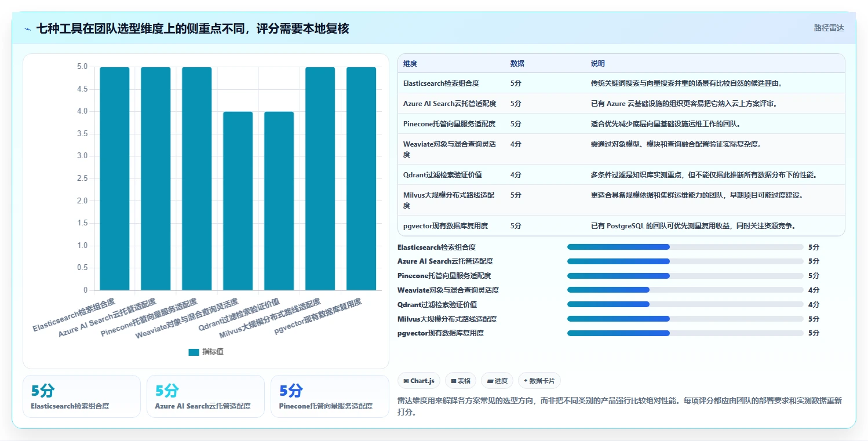
Task: Click the description starting 已有 Azure 云基础设施
Action: click(684, 104)
